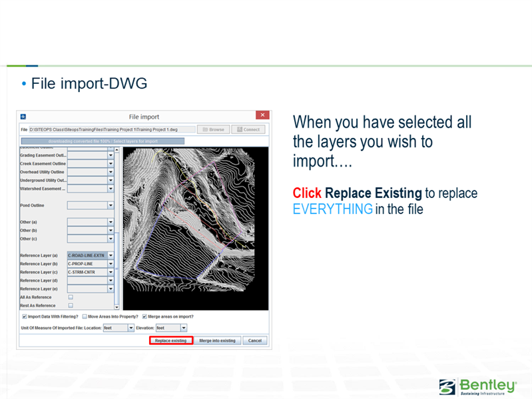Open Pond Outline layer dropdown
The width and height of the screenshot is (532, 399).
click(111, 205)
